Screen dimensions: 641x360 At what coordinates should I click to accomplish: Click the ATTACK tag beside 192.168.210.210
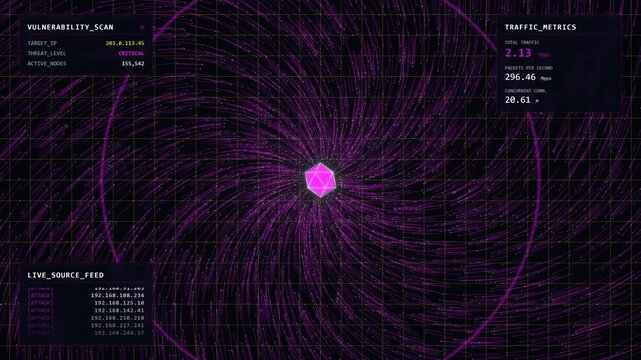pyautogui.click(x=40, y=318)
